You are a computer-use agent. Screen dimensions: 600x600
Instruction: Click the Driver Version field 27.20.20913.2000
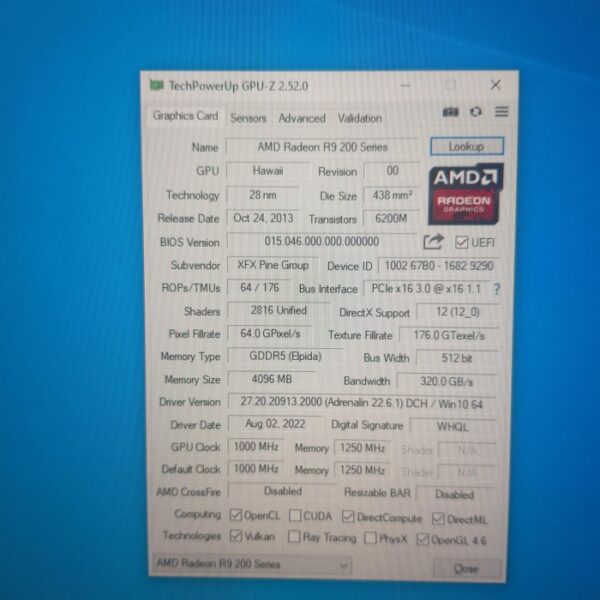click(x=362, y=403)
